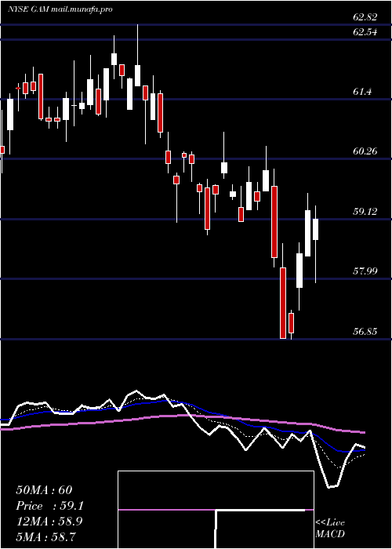Click the 62.54 price level label
This screenshot has height=549, width=392.
pyautogui.click(x=366, y=32)
